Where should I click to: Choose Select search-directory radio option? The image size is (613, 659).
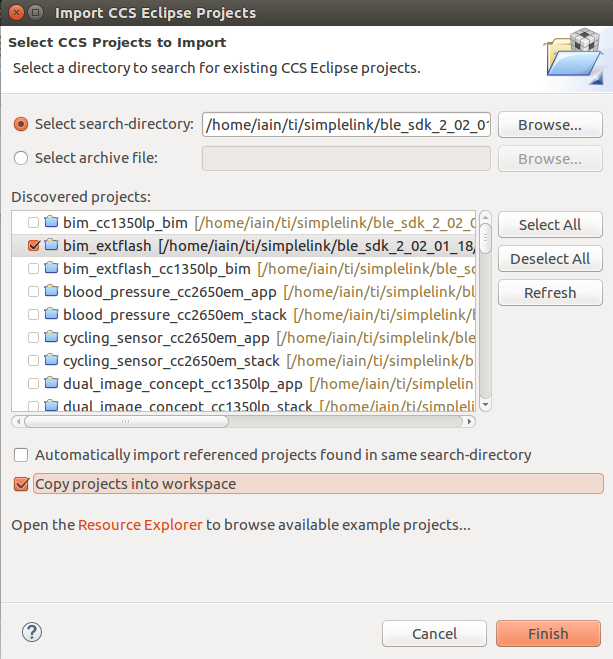[21, 124]
